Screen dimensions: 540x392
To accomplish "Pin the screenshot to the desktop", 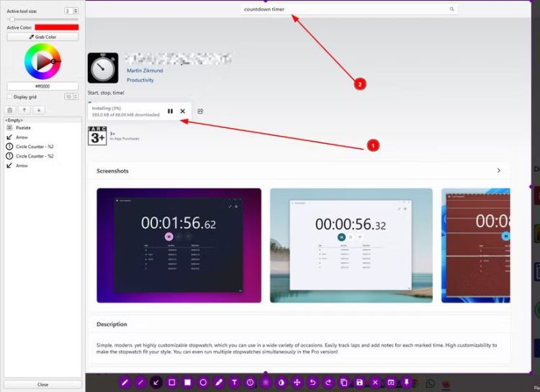I will [x=406, y=382].
